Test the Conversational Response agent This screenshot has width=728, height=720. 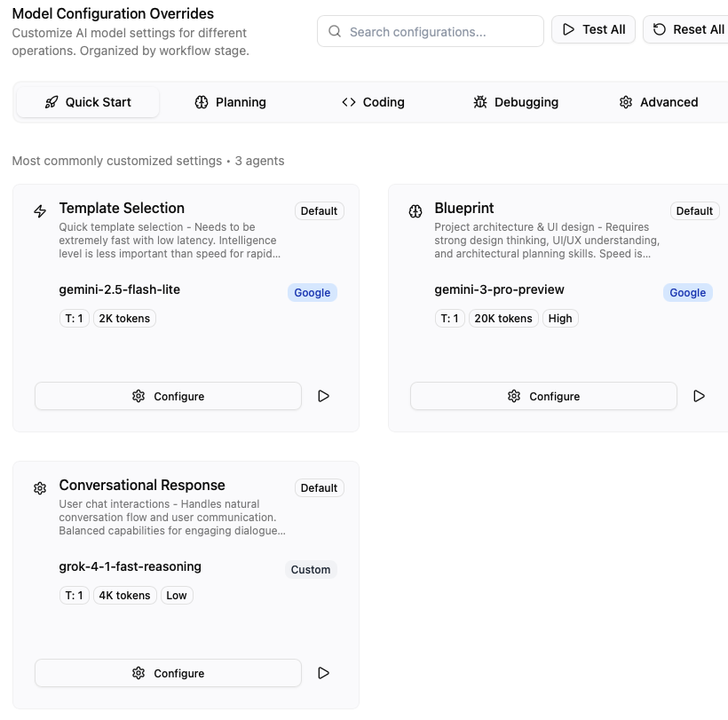click(323, 673)
